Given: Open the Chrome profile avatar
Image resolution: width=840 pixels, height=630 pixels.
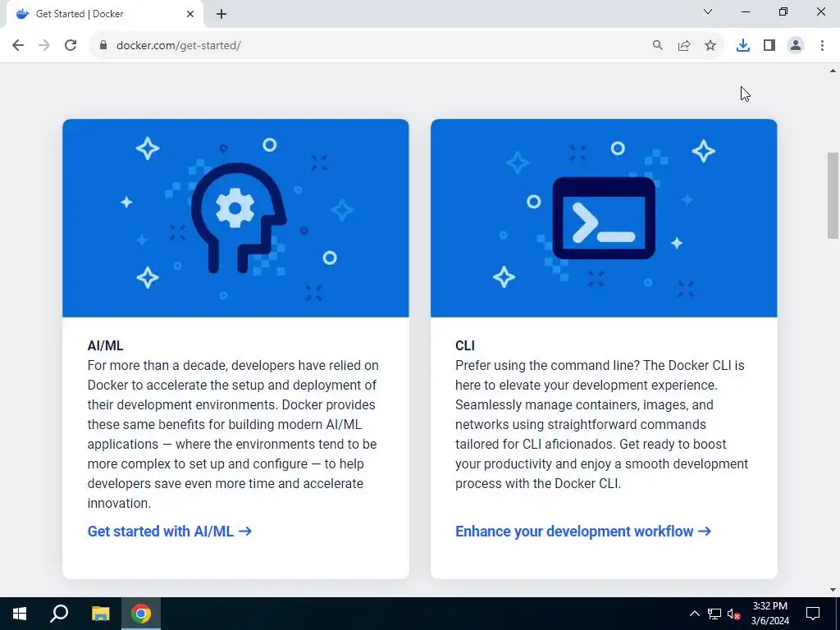Looking at the screenshot, I should coord(796,46).
